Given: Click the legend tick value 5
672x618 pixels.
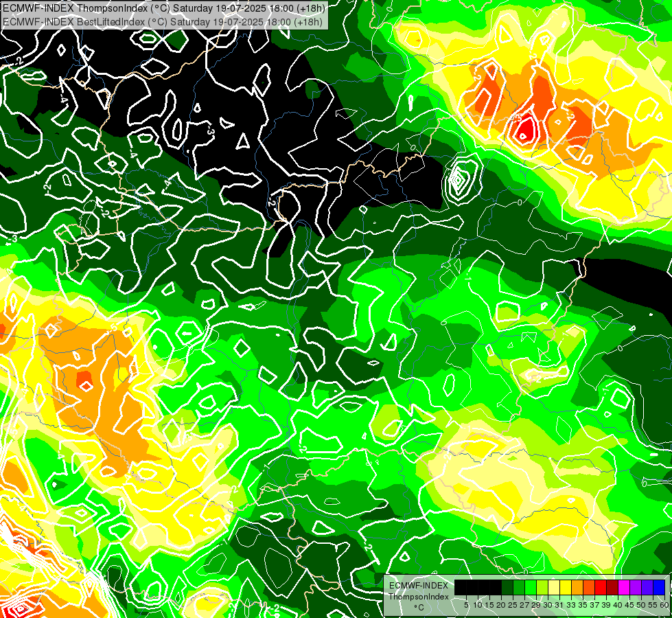Looking at the screenshot, I should pyautogui.click(x=466, y=605).
